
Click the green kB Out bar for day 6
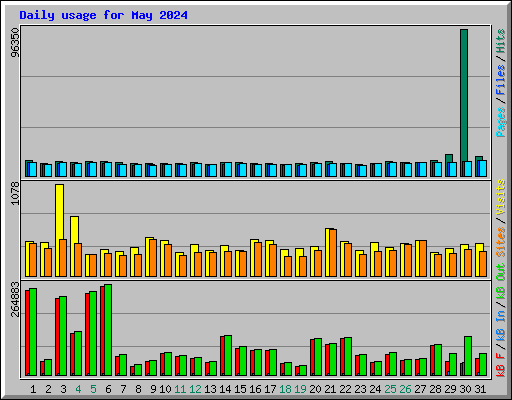(108, 330)
